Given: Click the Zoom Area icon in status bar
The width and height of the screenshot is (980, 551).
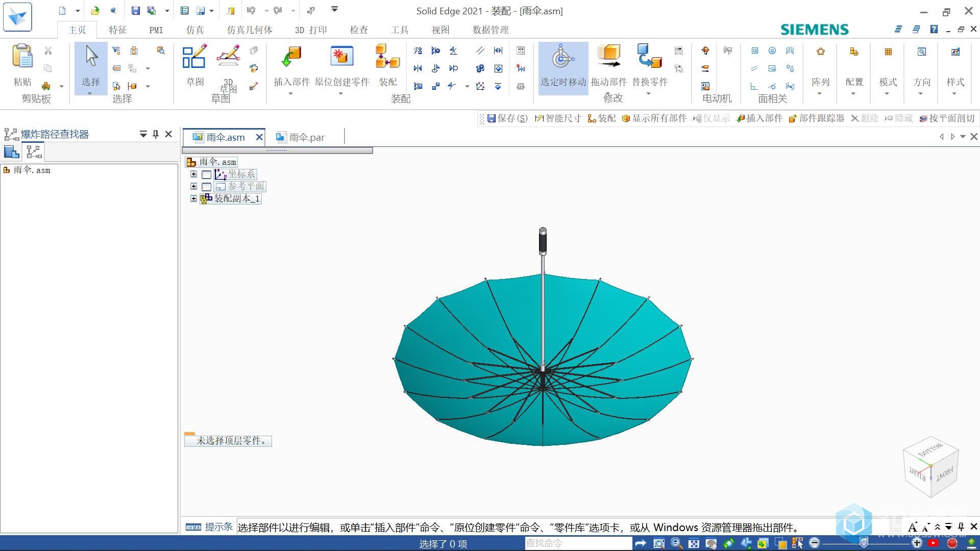Looking at the screenshot, I should (x=658, y=543).
